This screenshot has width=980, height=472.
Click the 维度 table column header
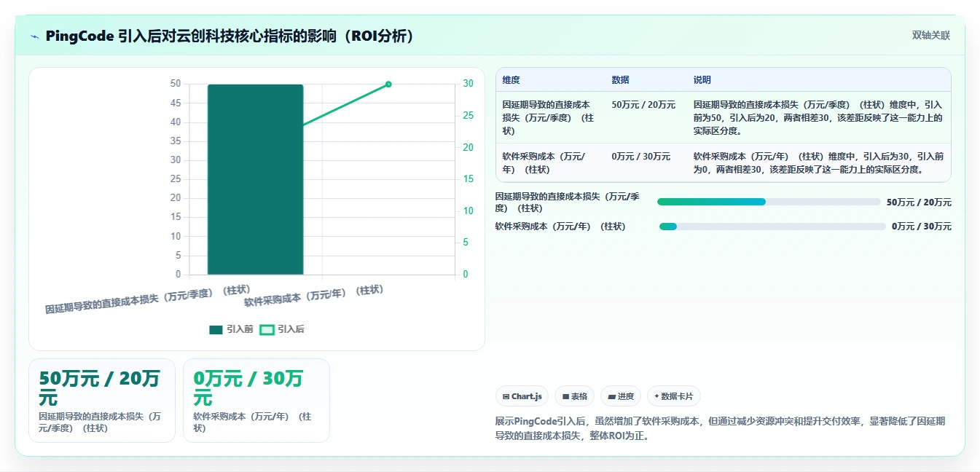point(511,80)
